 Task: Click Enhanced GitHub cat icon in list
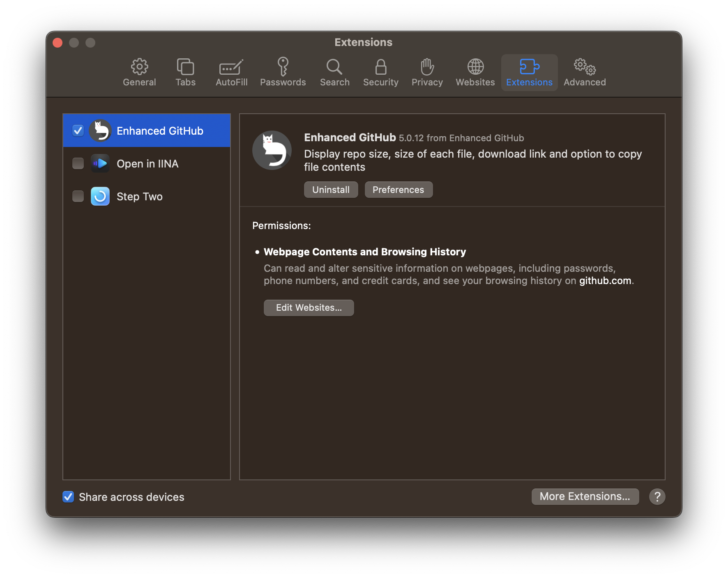click(x=100, y=131)
